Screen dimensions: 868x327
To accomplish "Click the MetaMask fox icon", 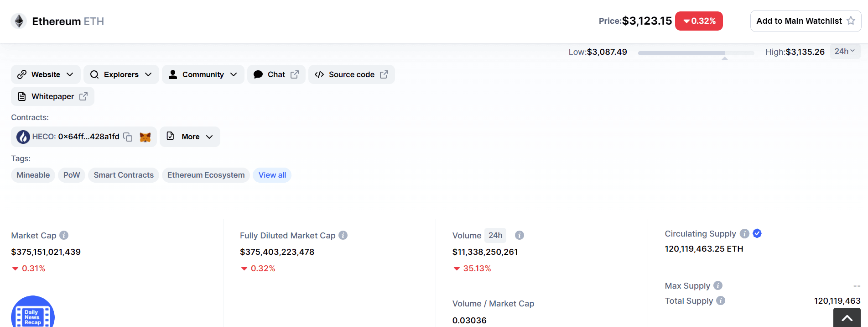I will coord(145,137).
